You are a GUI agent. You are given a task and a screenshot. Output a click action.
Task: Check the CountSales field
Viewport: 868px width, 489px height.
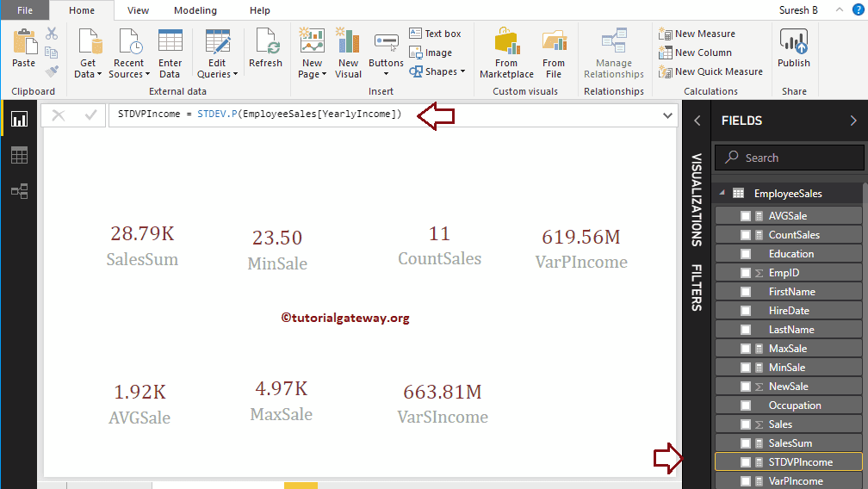(x=746, y=235)
